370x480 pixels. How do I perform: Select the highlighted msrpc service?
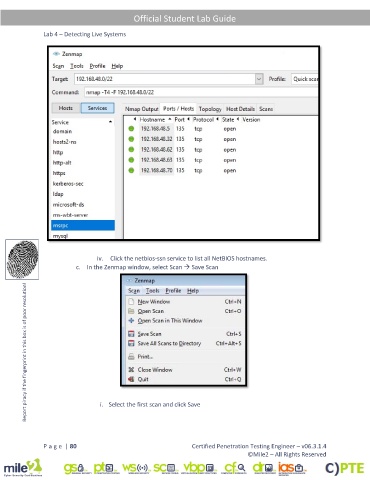coord(83,225)
